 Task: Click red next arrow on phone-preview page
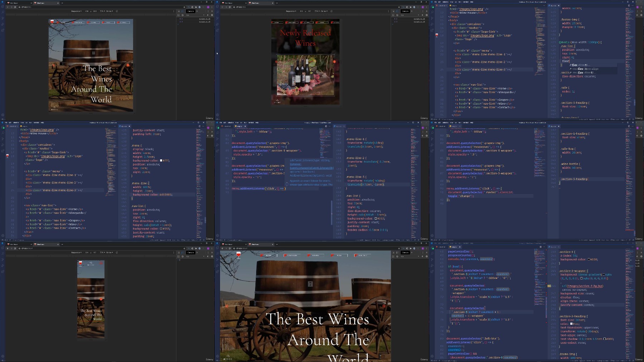[x=101, y=299]
